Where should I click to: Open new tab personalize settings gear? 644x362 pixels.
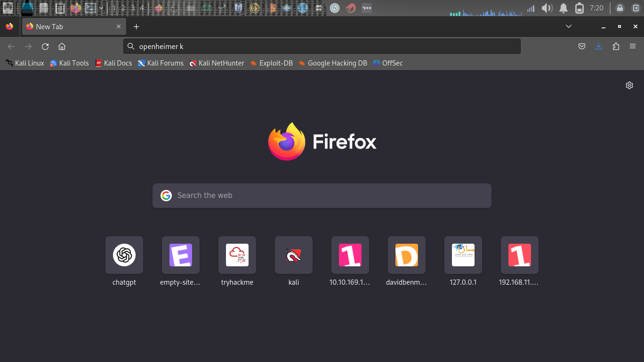tap(629, 85)
